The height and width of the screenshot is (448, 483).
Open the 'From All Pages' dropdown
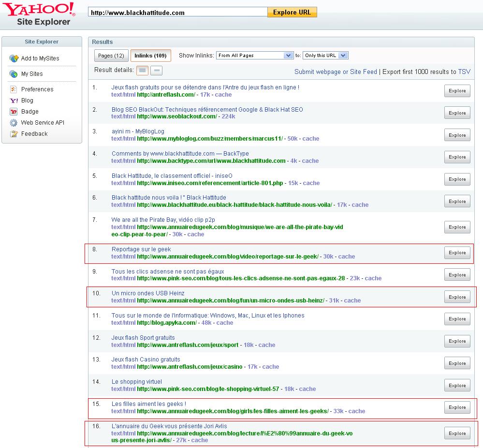tap(254, 56)
